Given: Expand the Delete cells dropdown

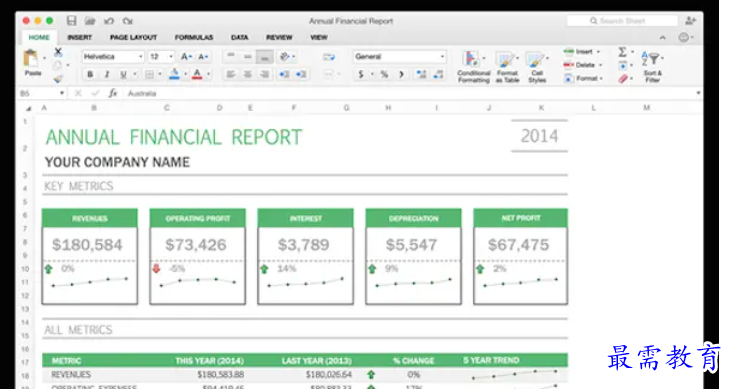Looking at the screenshot, I should pos(601,65).
